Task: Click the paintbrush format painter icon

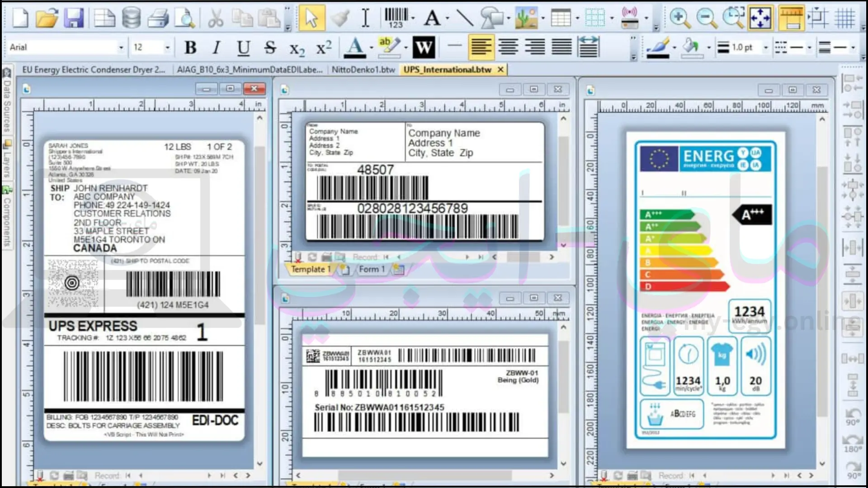Action: (340, 18)
